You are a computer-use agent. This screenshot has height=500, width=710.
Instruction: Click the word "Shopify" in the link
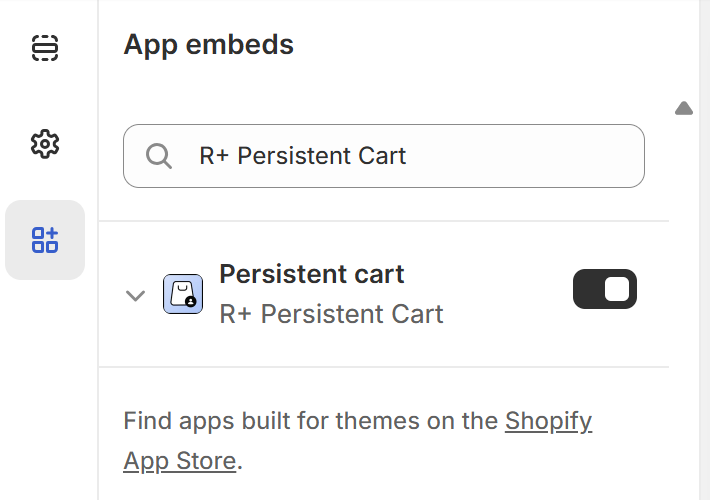pyautogui.click(x=548, y=421)
